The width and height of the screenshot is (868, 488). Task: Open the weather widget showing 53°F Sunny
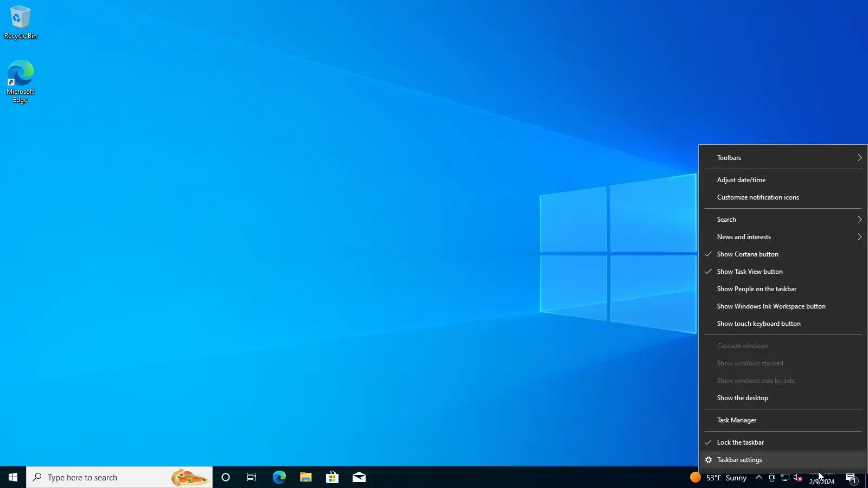coord(718,478)
